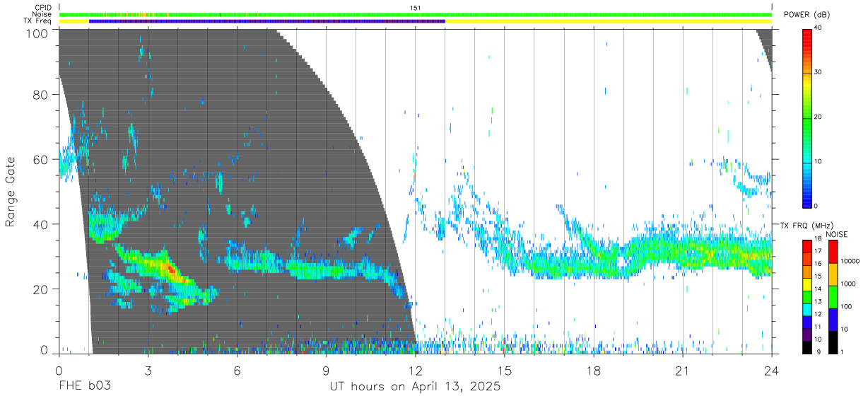868x401 pixels.
Task: Click the 40 range gate axis label
Action: (41, 224)
